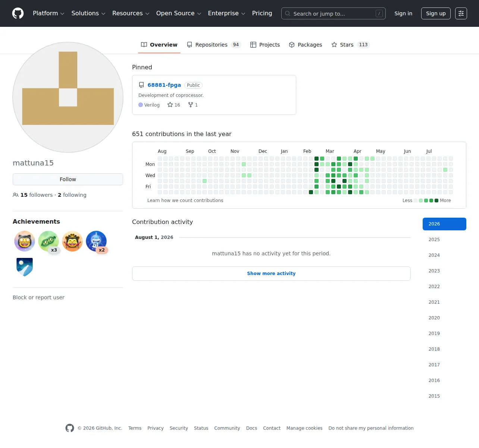
Task: Open the Pull Shark achievement badge
Action: click(x=96, y=241)
